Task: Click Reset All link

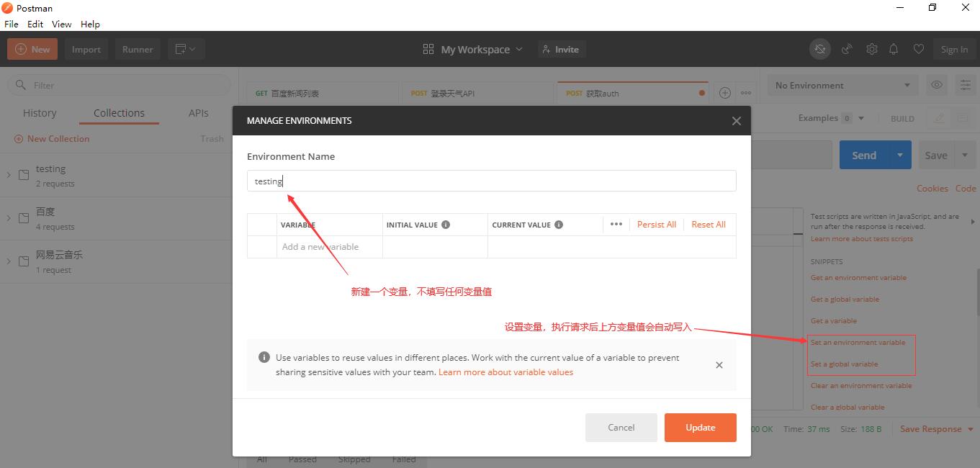Action: pos(709,225)
